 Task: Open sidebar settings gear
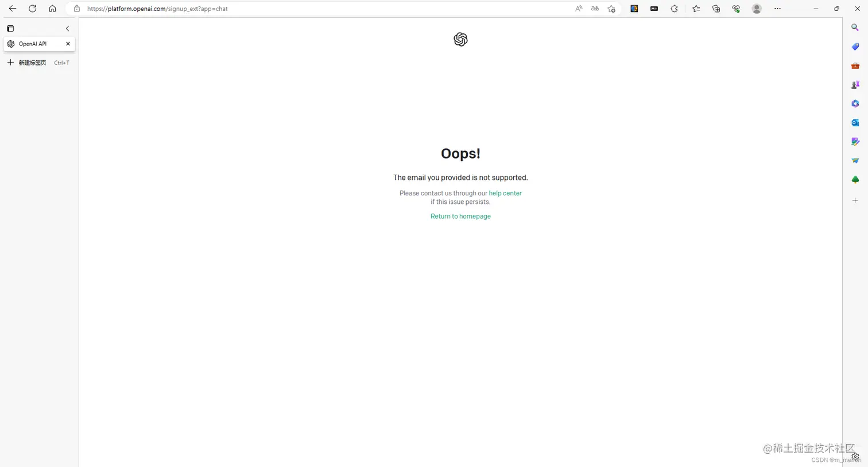855,456
